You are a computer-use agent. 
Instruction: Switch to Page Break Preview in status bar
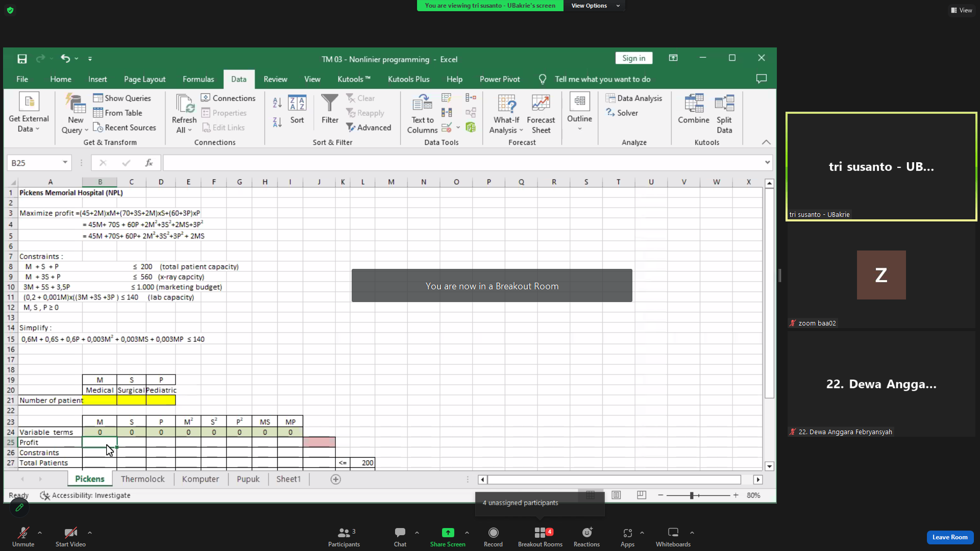coord(642,495)
